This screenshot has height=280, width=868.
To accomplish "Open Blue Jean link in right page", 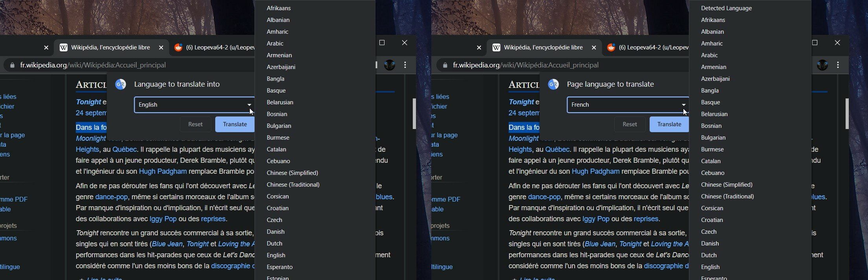I will click(600, 244).
